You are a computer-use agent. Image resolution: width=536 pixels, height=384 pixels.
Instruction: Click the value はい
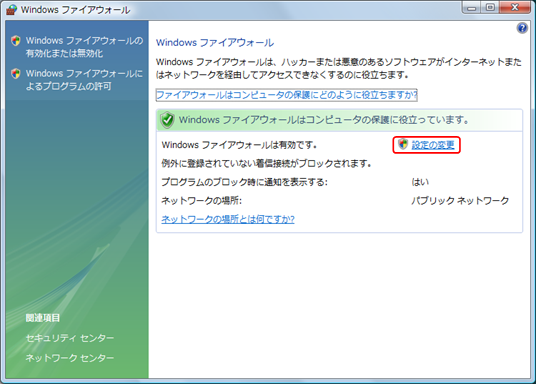(420, 182)
